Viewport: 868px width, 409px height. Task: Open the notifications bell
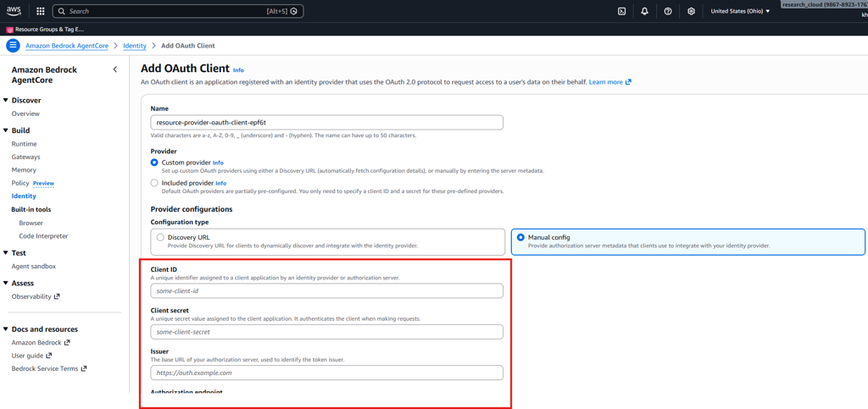click(644, 11)
